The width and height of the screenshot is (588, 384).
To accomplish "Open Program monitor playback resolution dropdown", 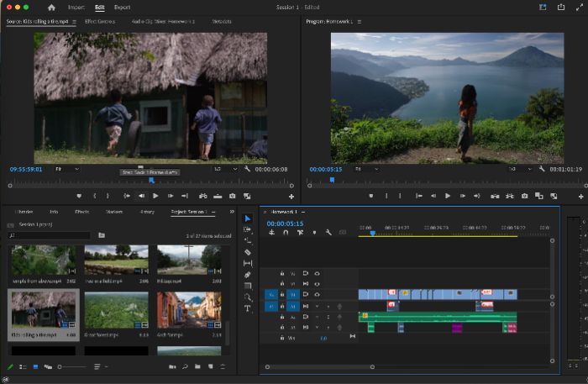I will (521, 169).
